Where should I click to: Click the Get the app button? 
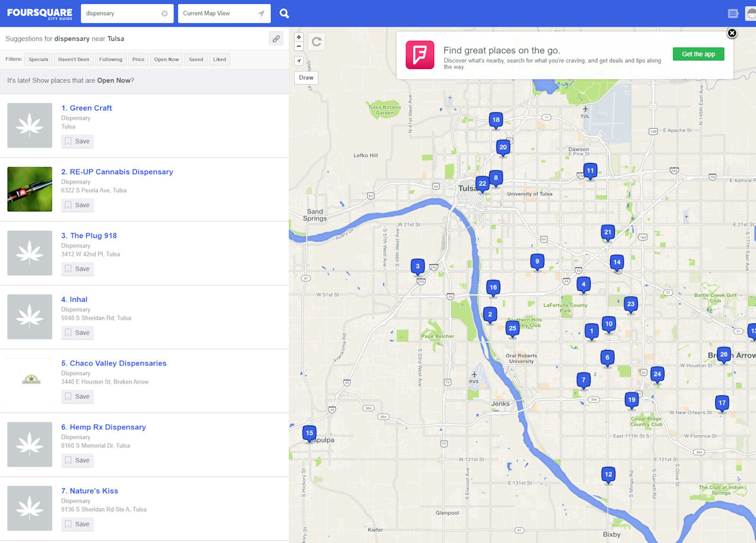coord(698,54)
